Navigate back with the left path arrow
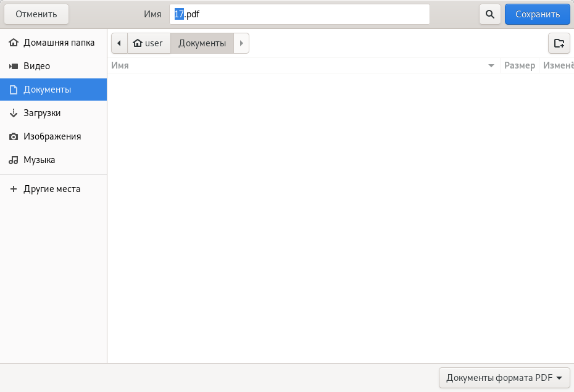The image size is (574, 392). (x=119, y=43)
